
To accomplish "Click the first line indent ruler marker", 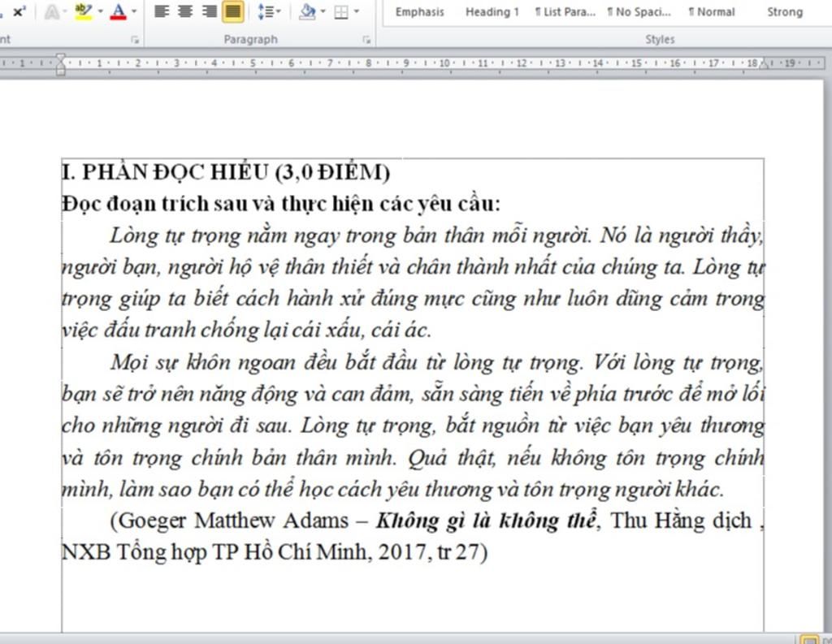I will 60,58.
